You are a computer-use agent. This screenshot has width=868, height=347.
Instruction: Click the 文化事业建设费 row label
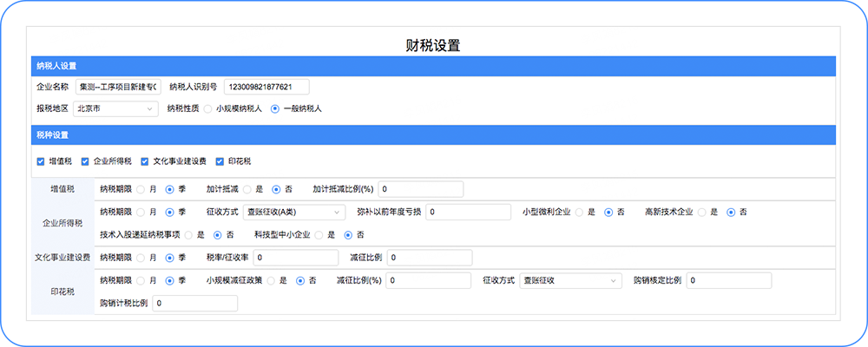pos(62,258)
